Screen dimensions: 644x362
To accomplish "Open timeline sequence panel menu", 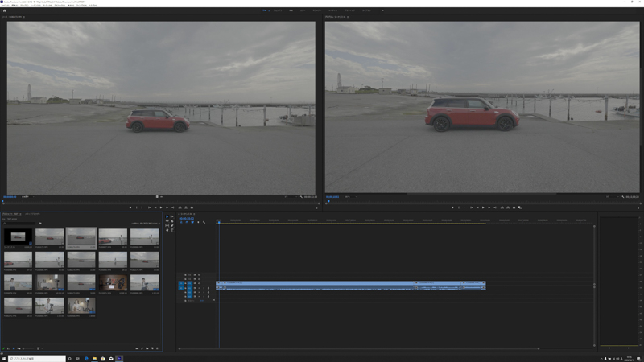I will [194, 214].
